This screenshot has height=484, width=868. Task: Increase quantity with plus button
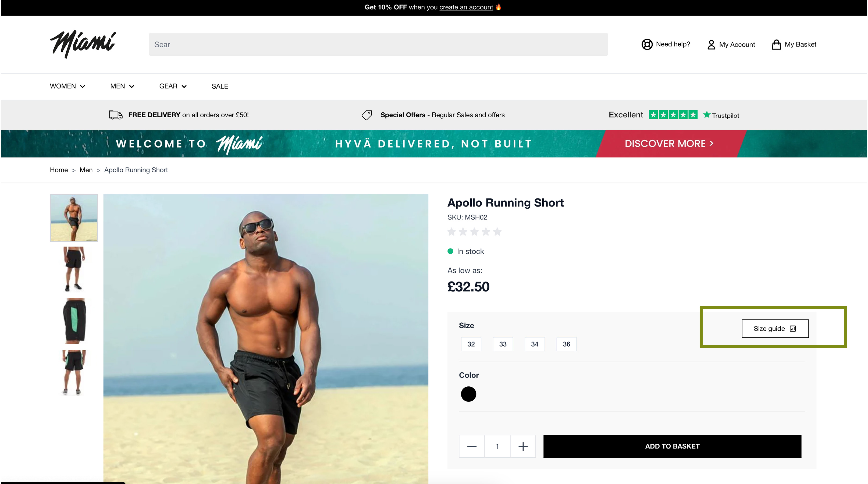tap(523, 447)
